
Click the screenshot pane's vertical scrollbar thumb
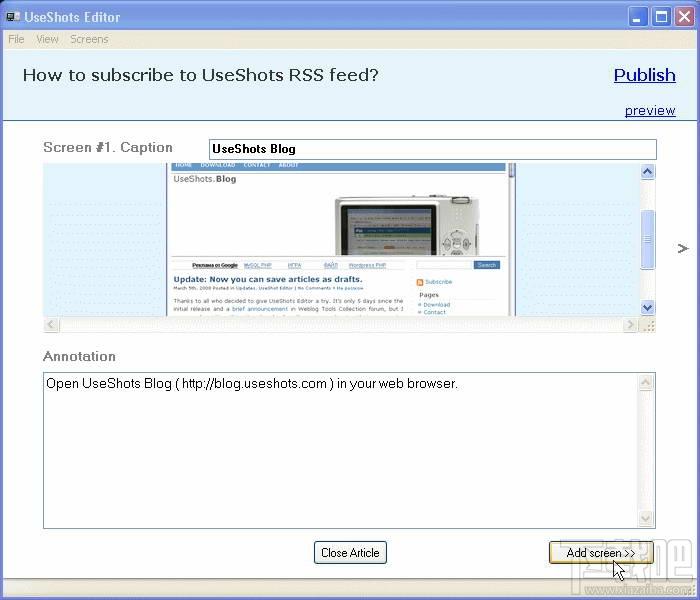click(x=648, y=240)
